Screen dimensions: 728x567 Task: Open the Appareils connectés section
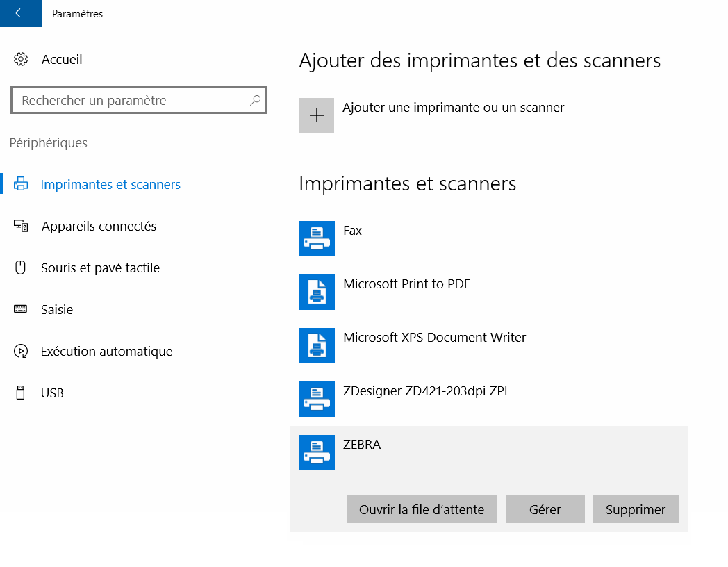tap(99, 227)
